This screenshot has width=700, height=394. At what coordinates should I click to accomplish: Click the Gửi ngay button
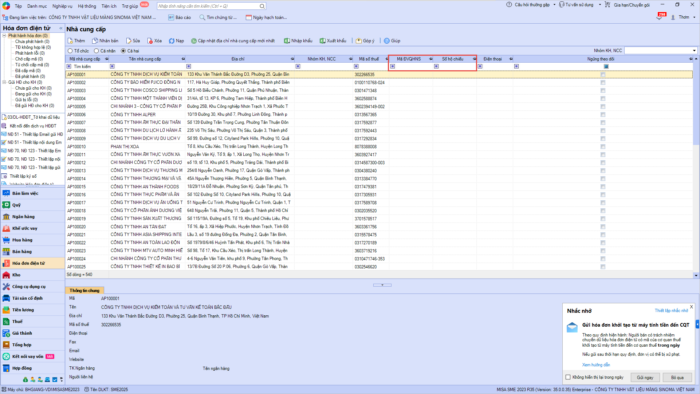point(645,377)
